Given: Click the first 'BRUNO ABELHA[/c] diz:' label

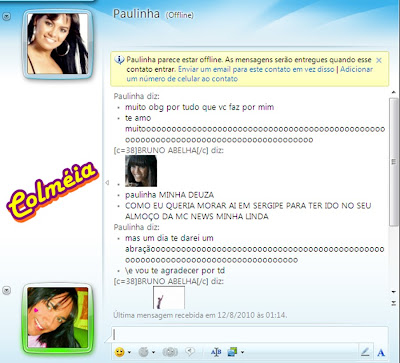Looking at the screenshot, I should coord(168,150).
